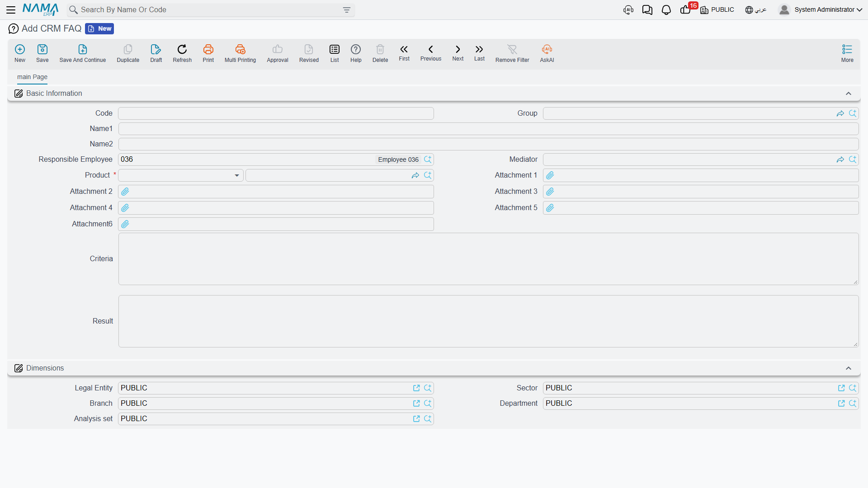This screenshot has width=868, height=488.
Task: Delete the record
Action: pyautogui.click(x=380, y=53)
